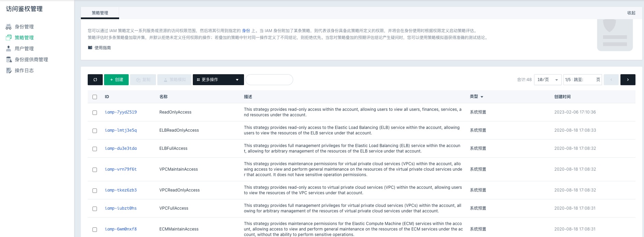The image size is (644, 237).
Task: Click the 名称 column header
Action: click(x=163, y=97)
